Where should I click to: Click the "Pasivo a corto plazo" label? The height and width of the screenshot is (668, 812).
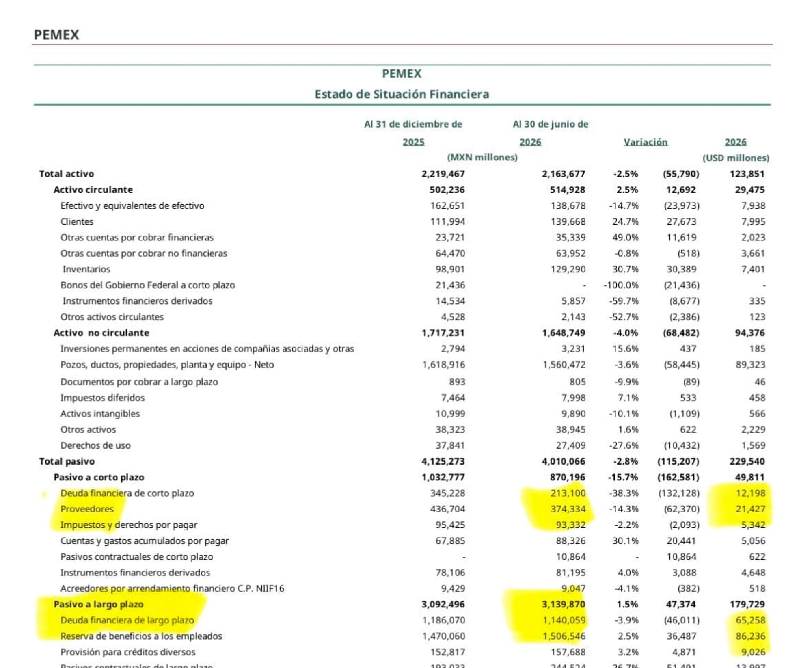[99, 477]
